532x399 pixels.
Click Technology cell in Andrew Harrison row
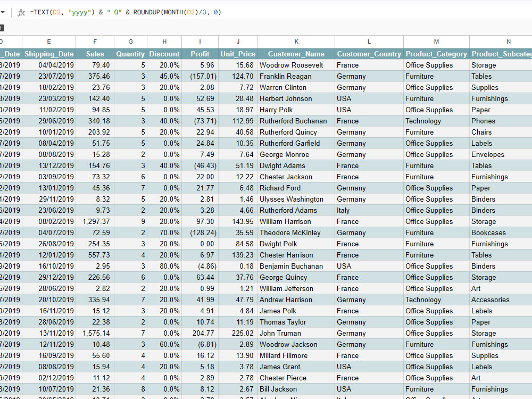436,300
